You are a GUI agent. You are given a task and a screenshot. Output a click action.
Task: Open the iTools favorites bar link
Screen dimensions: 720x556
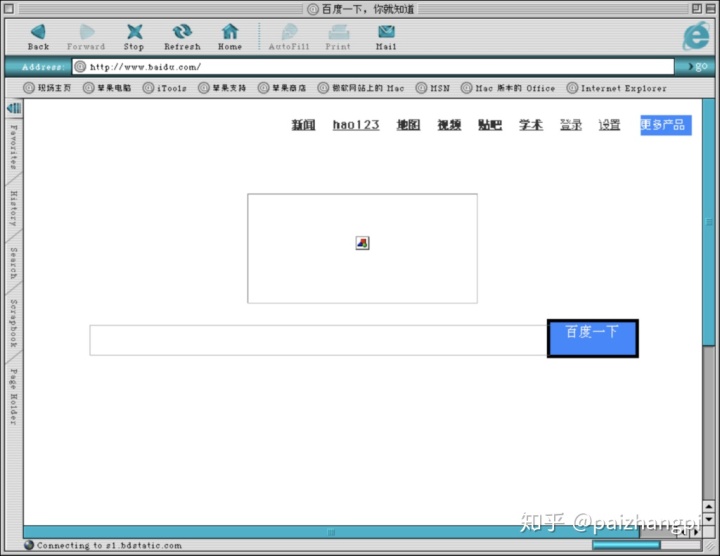coord(165,88)
